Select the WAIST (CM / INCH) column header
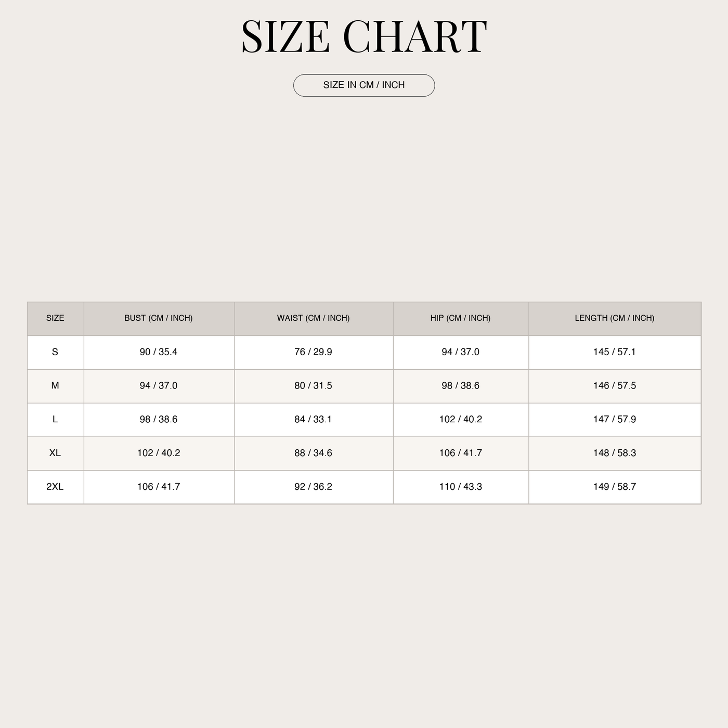Viewport: 728px width, 728px height. point(314,318)
